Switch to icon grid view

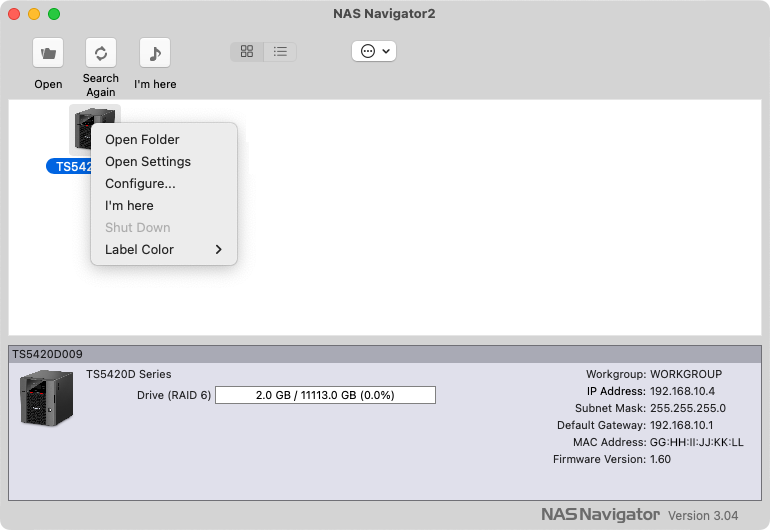247,51
